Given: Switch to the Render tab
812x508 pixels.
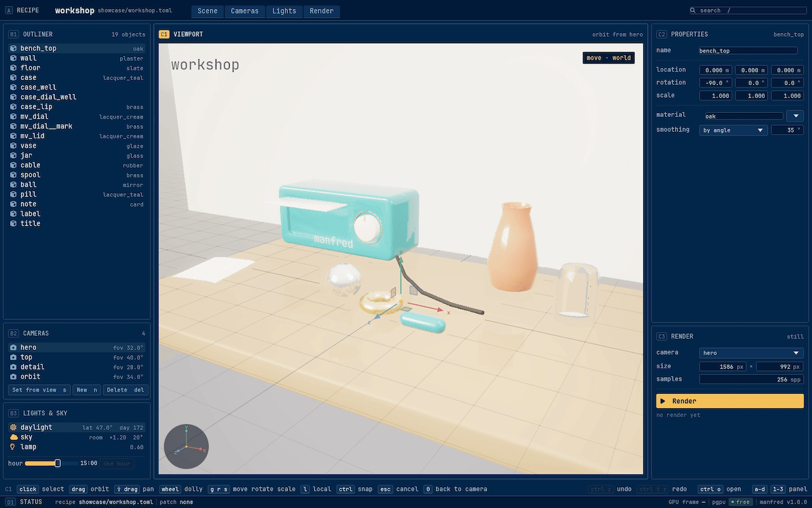Looking at the screenshot, I should [322, 11].
